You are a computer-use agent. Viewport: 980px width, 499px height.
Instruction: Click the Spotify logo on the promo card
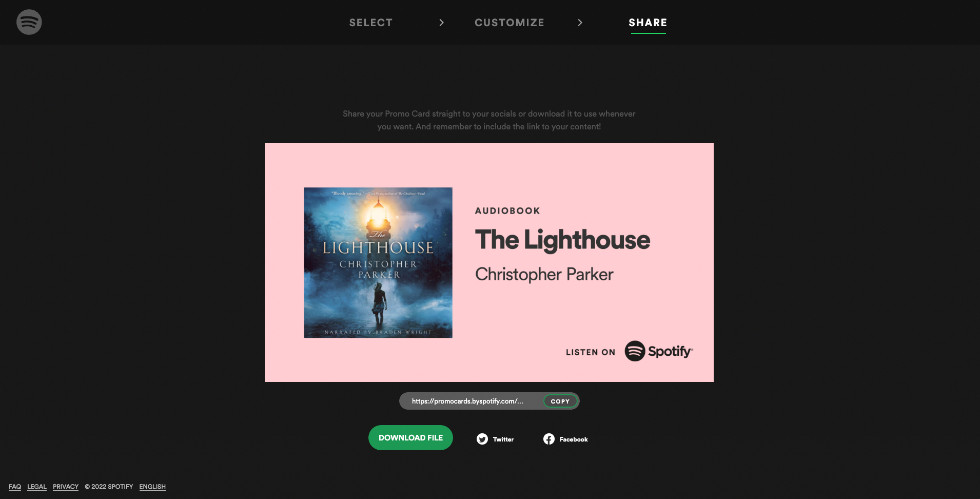(659, 351)
